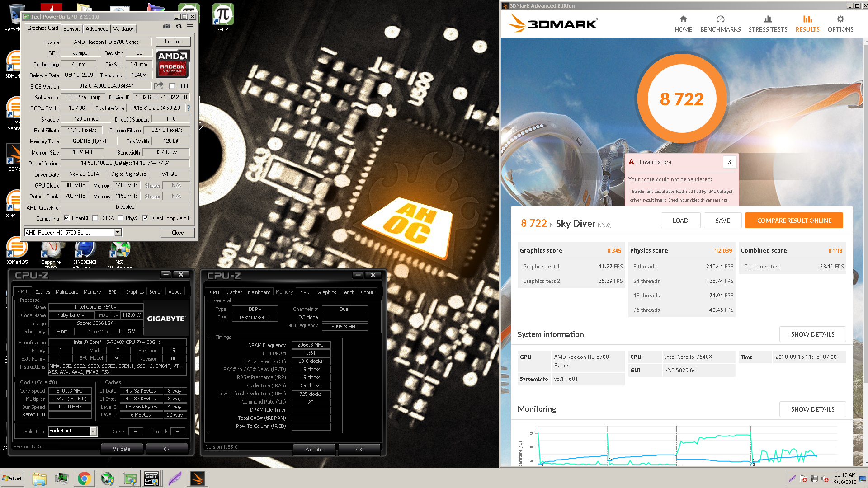Open Bench tab in left CPU-Z window
The image size is (868, 488).
tap(156, 292)
